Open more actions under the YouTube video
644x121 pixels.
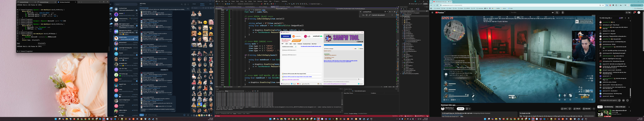click(x=594, y=109)
